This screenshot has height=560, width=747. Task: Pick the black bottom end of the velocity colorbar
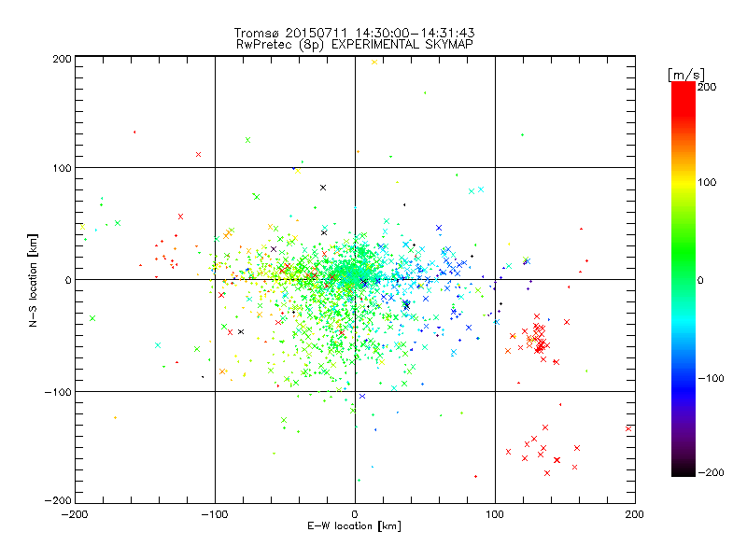tap(684, 469)
